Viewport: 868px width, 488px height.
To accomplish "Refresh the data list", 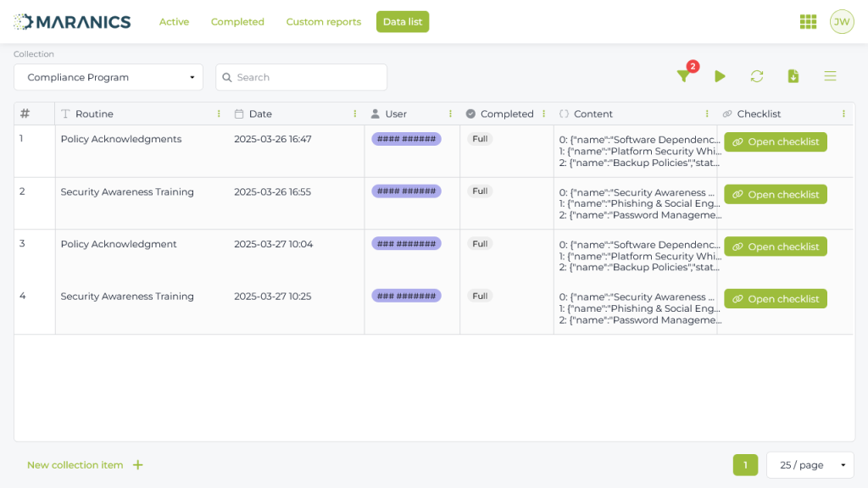I will 757,76.
